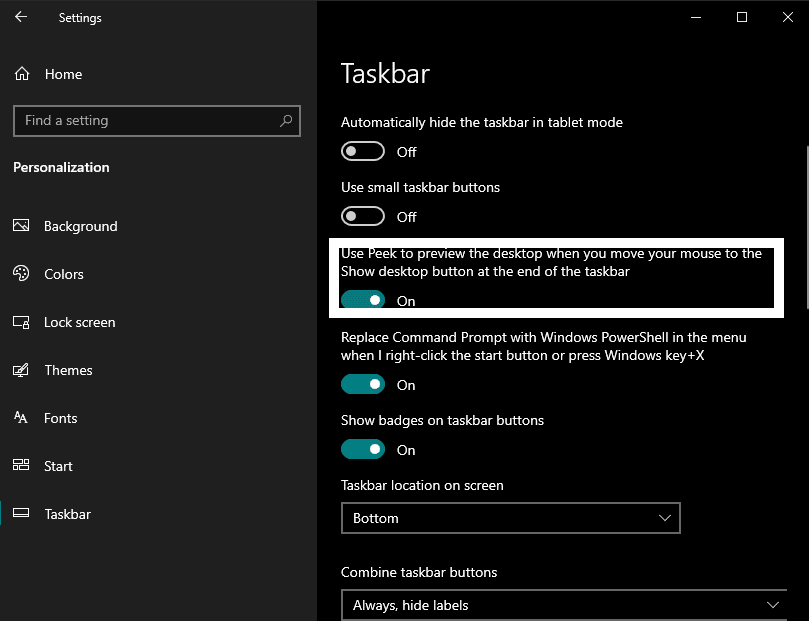Viewport: 809px width, 621px height.
Task: Open the Taskbar location on screen dropdown
Action: coord(510,518)
